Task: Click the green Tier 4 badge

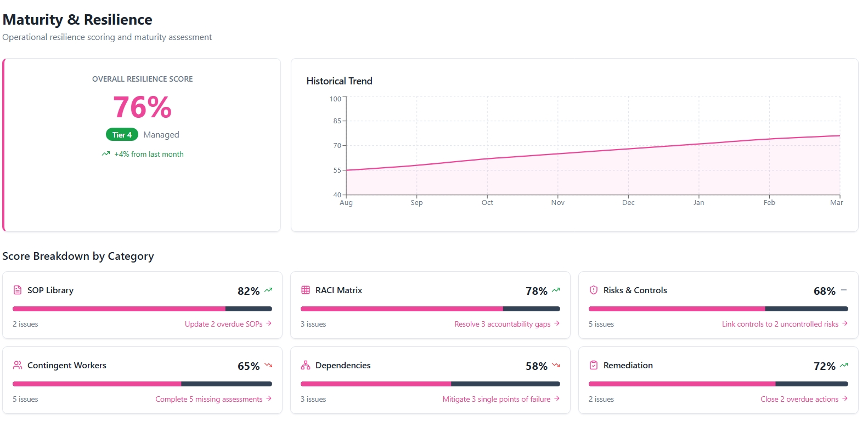Action: pyautogui.click(x=122, y=135)
